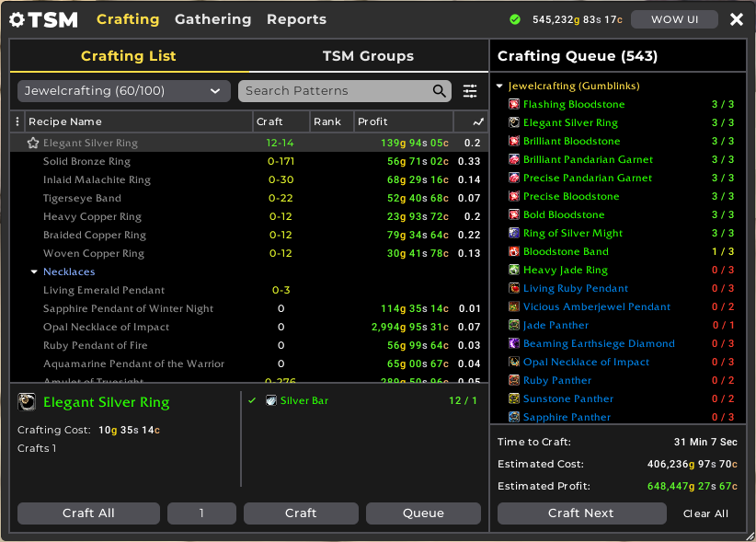Click Clear All to empty the queue
This screenshot has width=756, height=542.
click(705, 513)
